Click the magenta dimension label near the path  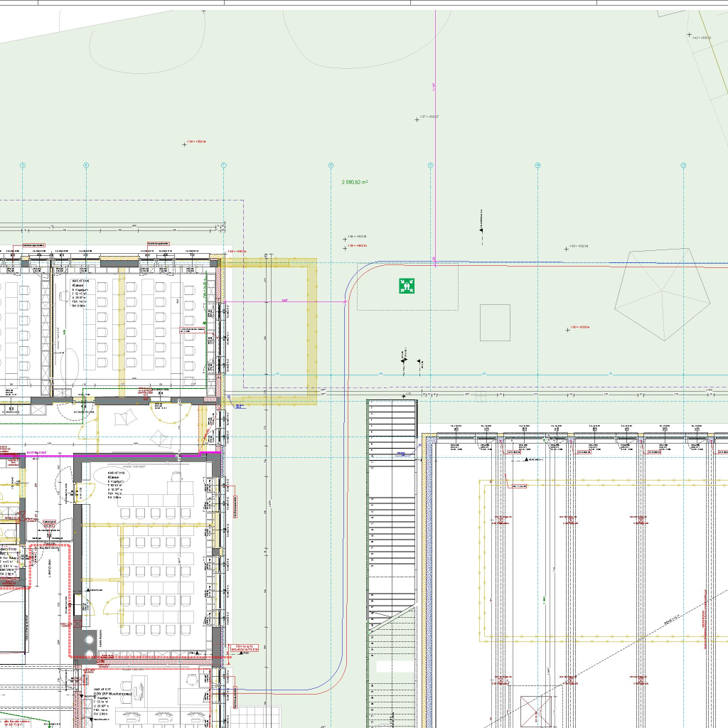pos(285,301)
